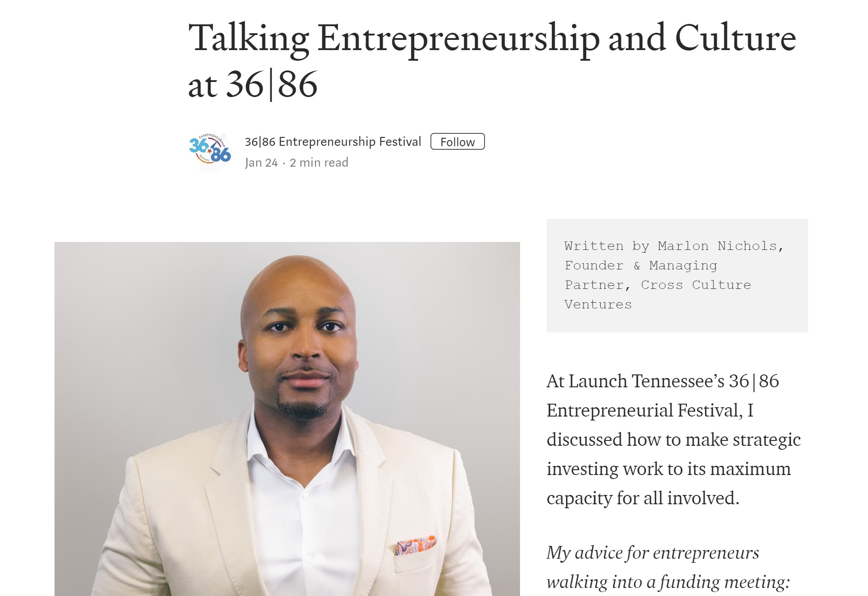Click the italic "My advice for entrepreneurs" line
Viewport: 868px width, 596px height.
pyautogui.click(x=653, y=553)
